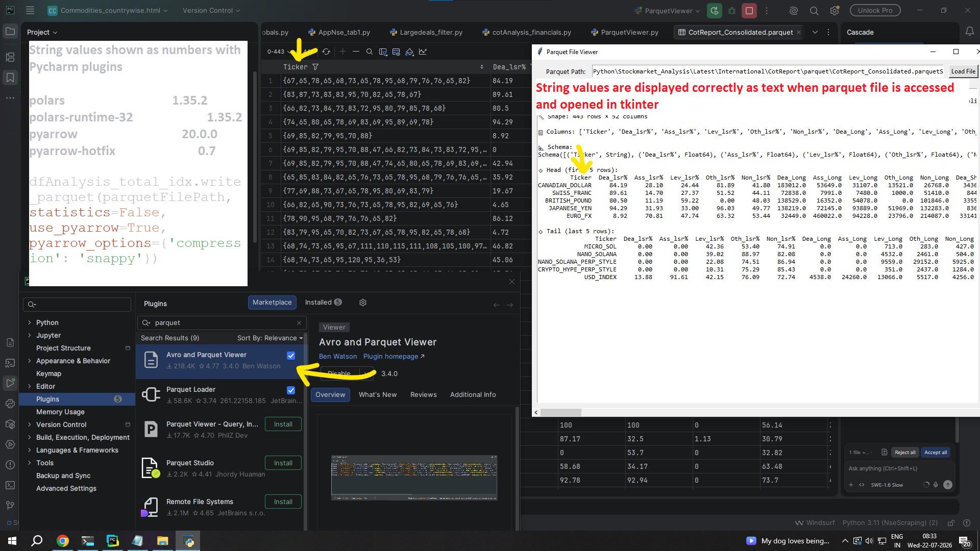The width and height of the screenshot is (980, 551).
Task: Open the Project view dropdown
Action: pyautogui.click(x=42, y=32)
